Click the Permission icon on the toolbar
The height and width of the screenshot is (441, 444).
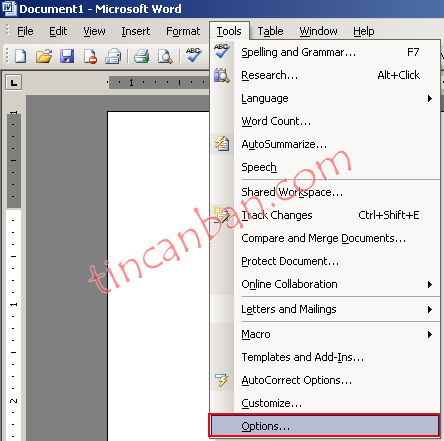point(90,56)
